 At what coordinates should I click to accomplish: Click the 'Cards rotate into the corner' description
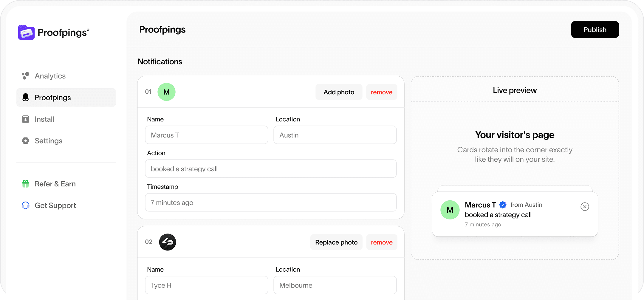coord(515,154)
